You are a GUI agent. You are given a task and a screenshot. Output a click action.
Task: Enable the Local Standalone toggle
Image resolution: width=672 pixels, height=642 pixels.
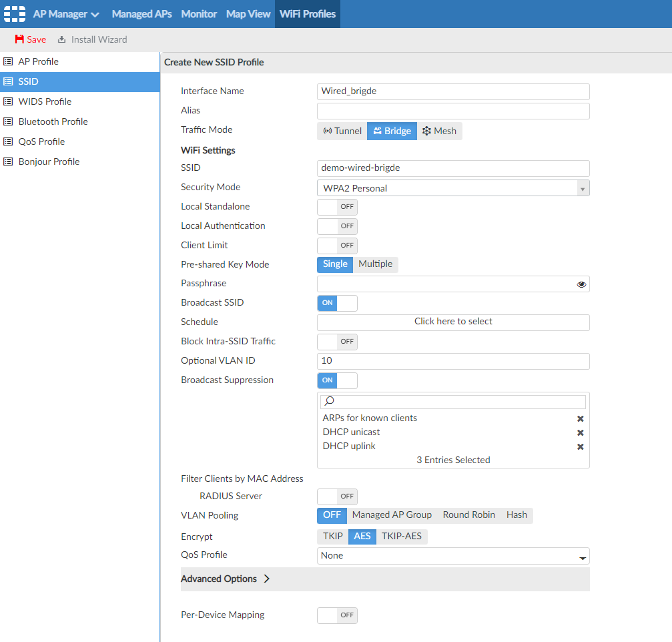337,207
